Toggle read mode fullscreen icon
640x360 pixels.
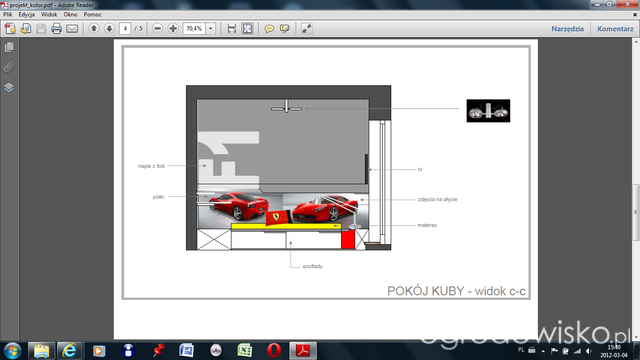tap(307, 29)
